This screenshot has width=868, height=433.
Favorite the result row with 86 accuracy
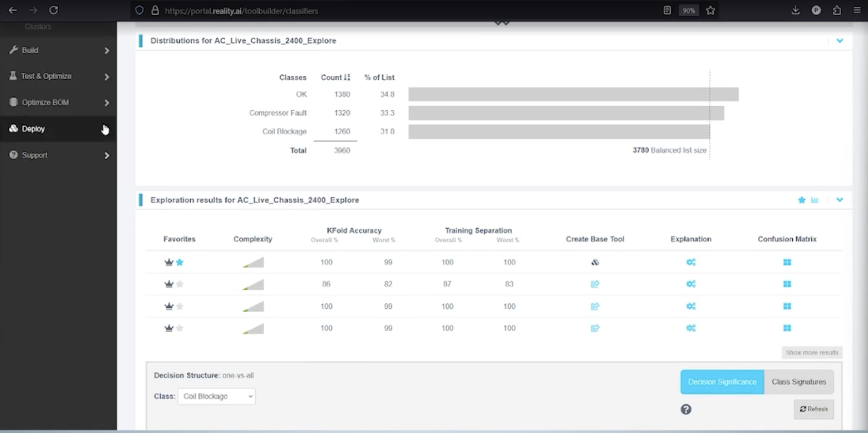[180, 284]
